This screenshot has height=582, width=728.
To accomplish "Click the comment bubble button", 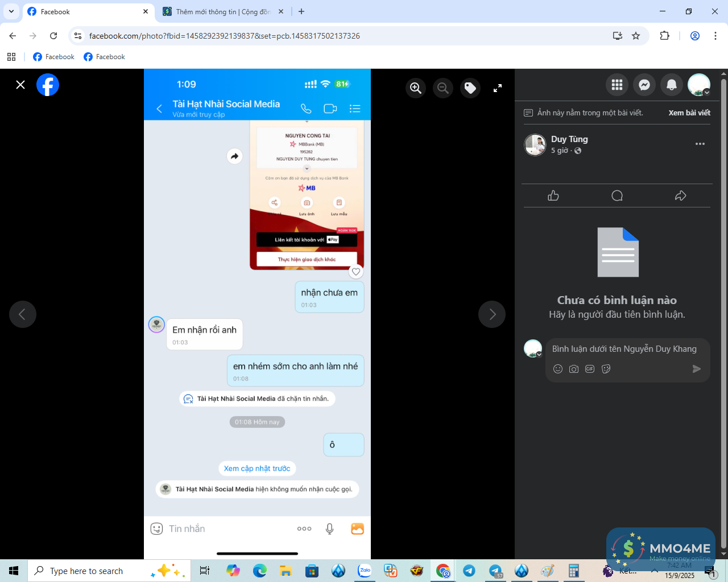I will tap(617, 196).
